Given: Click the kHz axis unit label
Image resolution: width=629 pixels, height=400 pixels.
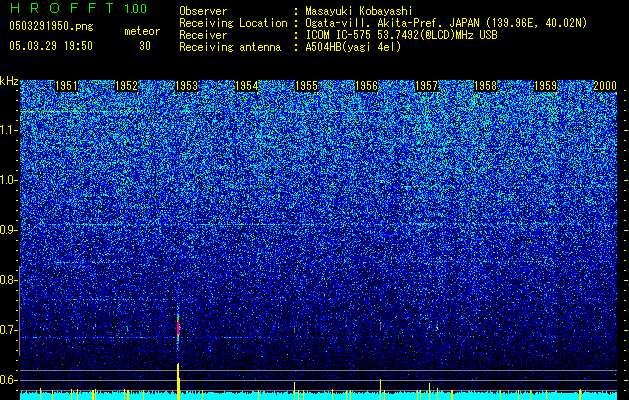Looking at the screenshot, I should click(x=9, y=81).
